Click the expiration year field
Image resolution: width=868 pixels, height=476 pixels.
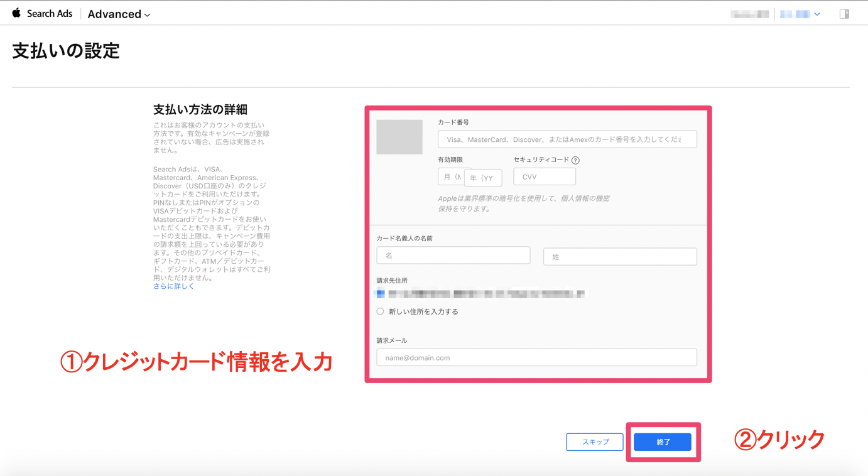[x=484, y=178]
